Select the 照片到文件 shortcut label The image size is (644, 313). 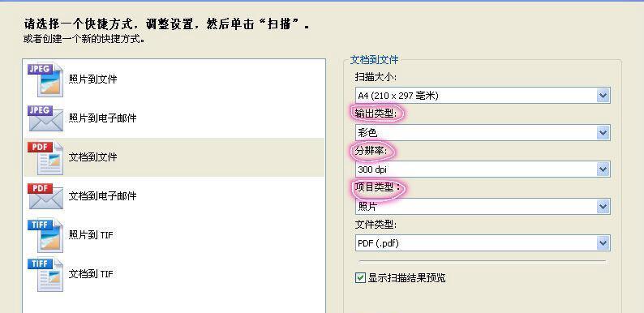[x=92, y=79]
